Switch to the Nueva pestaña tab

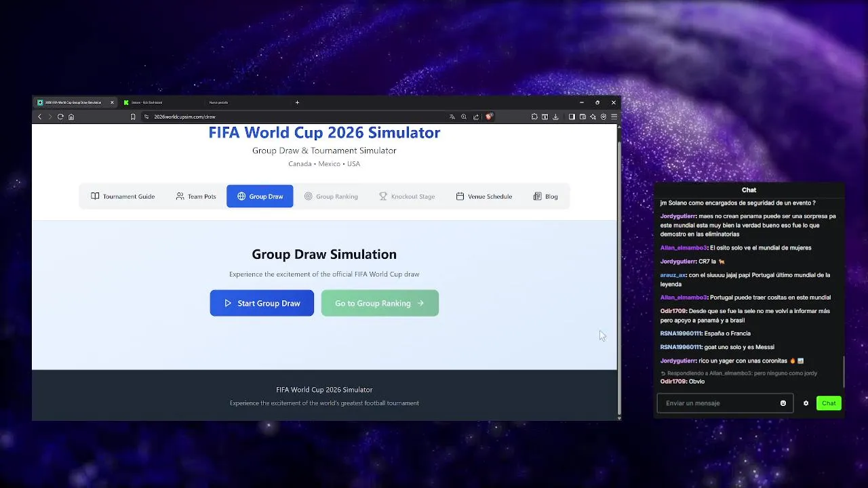coord(248,102)
